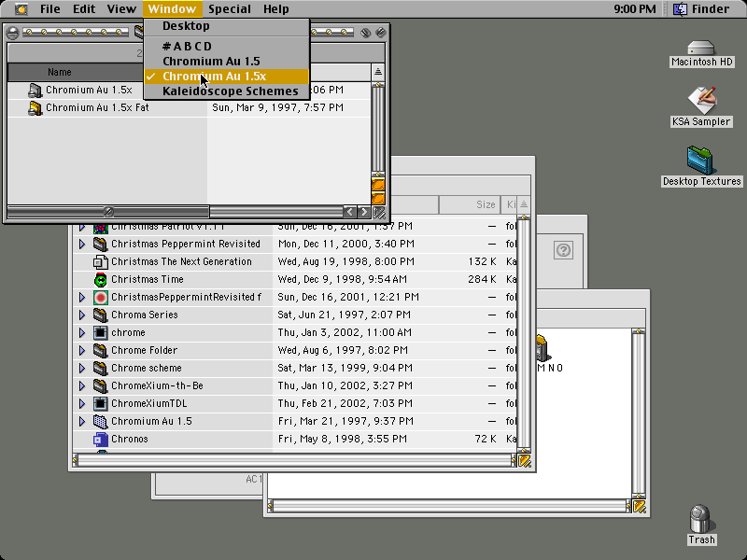Select the ChristmasPeppermintRevisited f folder icon

click(x=100, y=298)
